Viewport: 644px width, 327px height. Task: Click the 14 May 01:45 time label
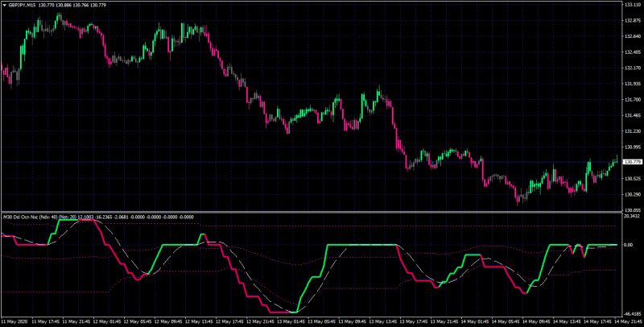point(475,321)
